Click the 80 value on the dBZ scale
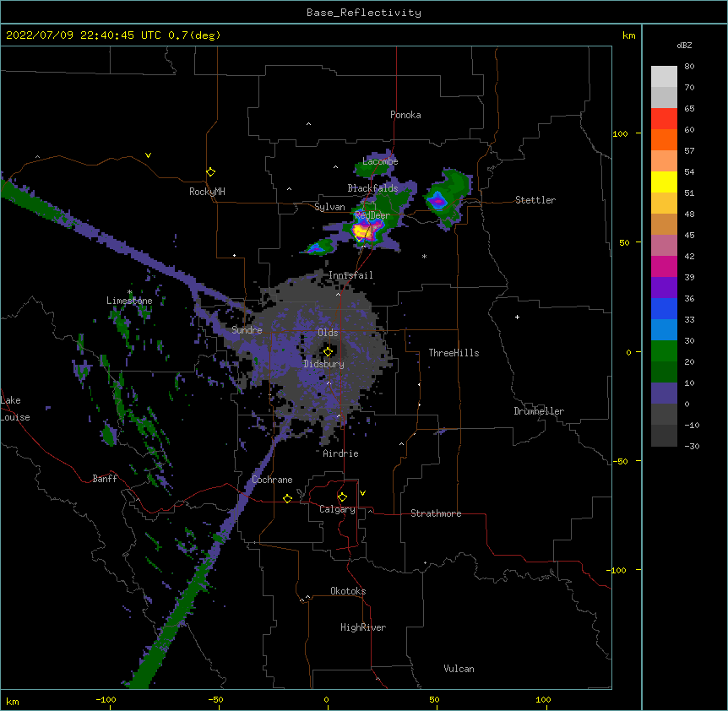The width and height of the screenshot is (728, 711). pyautogui.click(x=689, y=67)
